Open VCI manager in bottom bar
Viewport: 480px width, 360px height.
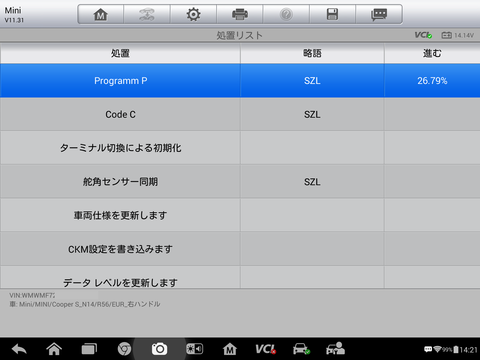(x=265, y=349)
